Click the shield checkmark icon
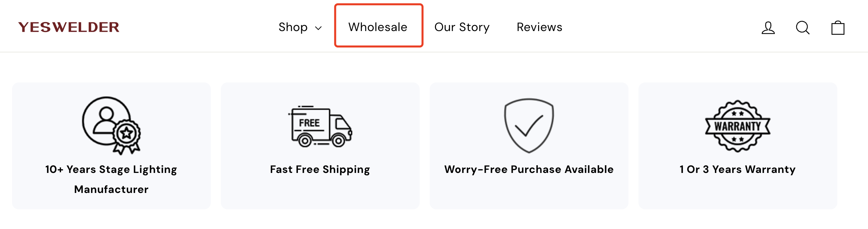 pyautogui.click(x=529, y=126)
